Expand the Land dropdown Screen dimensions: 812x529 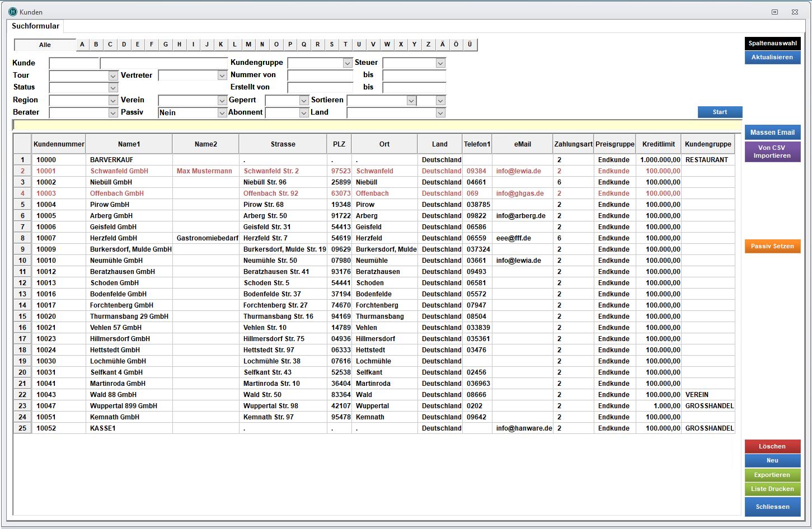[440, 113]
